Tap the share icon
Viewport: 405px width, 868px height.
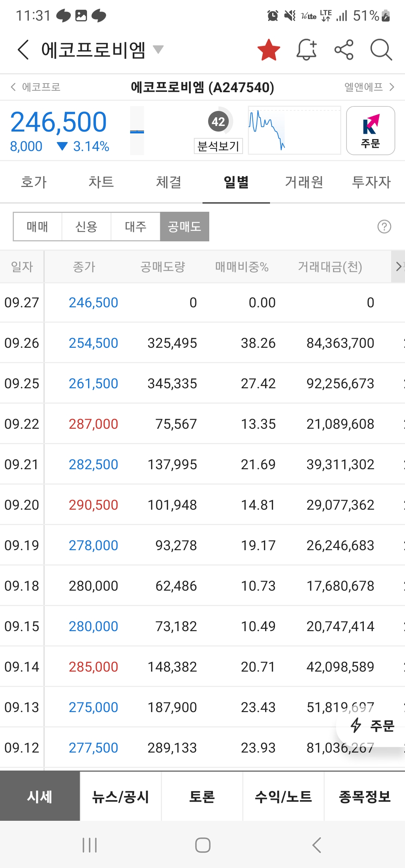click(x=344, y=50)
